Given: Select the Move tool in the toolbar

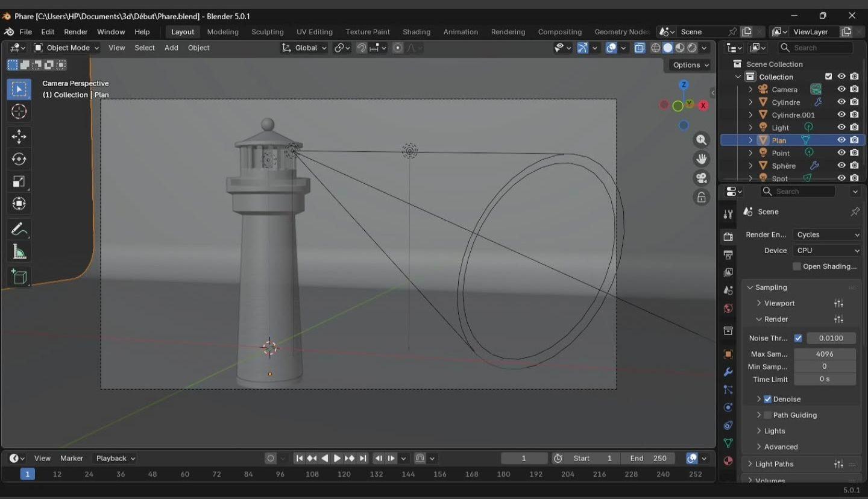Looking at the screenshot, I should (x=19, y=137).
